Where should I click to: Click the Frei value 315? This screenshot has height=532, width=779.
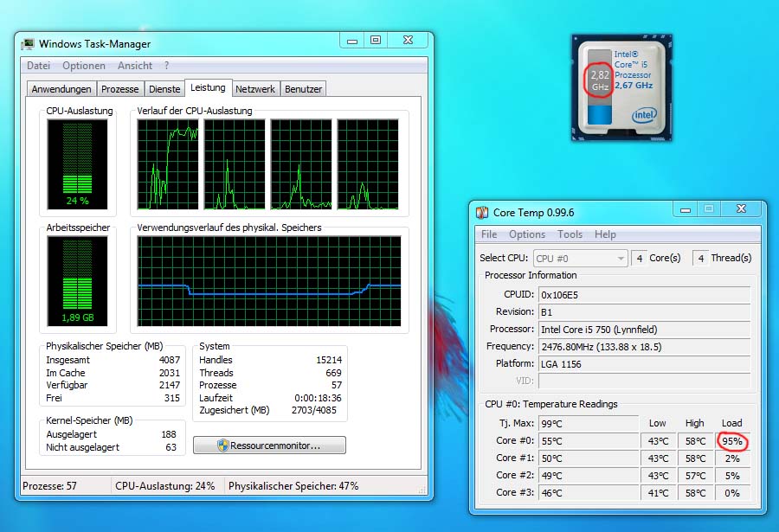coord(172,398)
